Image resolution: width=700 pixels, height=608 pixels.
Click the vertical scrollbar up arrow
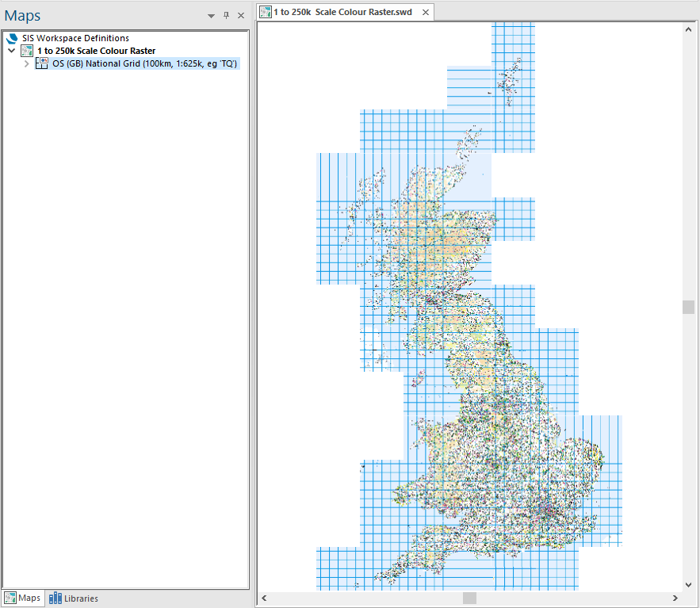[688, 29]
